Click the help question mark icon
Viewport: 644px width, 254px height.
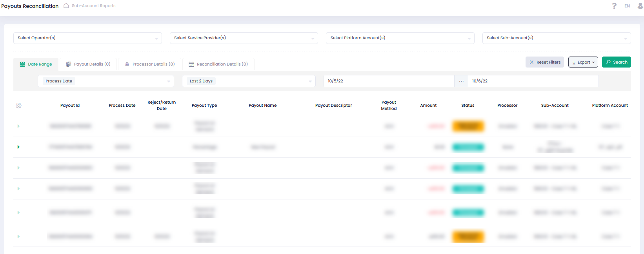pos(614,6)
